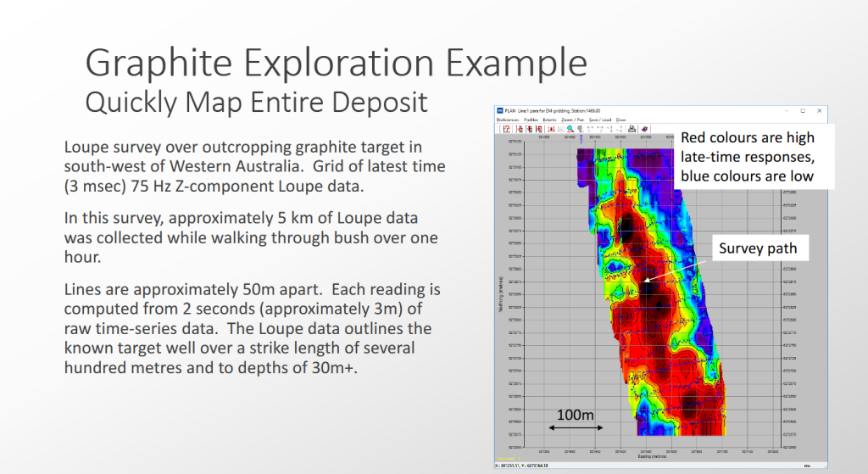Click the greyed down-arrow pan icon

[620, 129]
